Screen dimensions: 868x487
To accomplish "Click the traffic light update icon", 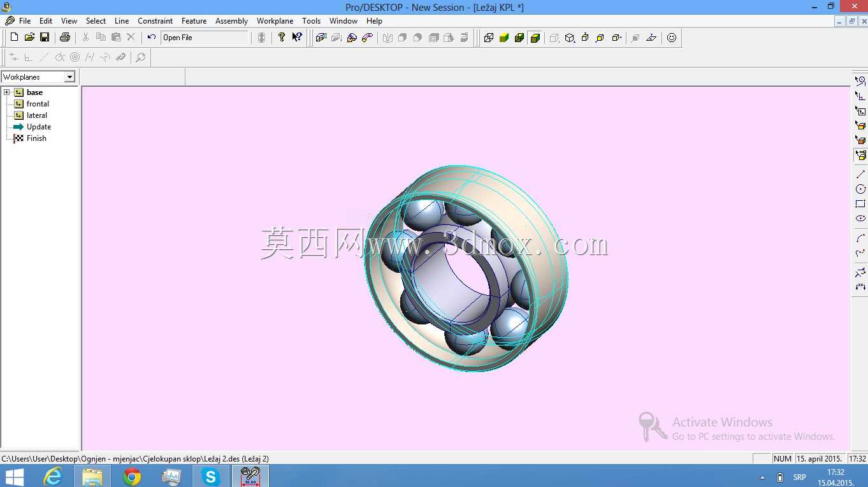I will [261, 38].
